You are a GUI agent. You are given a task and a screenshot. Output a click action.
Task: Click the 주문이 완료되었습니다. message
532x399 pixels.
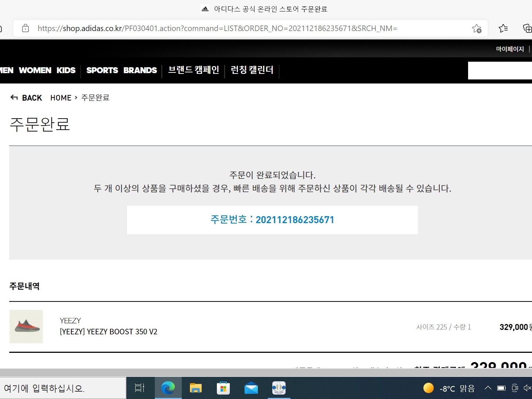pyautogui.click(x=273, y=175)
